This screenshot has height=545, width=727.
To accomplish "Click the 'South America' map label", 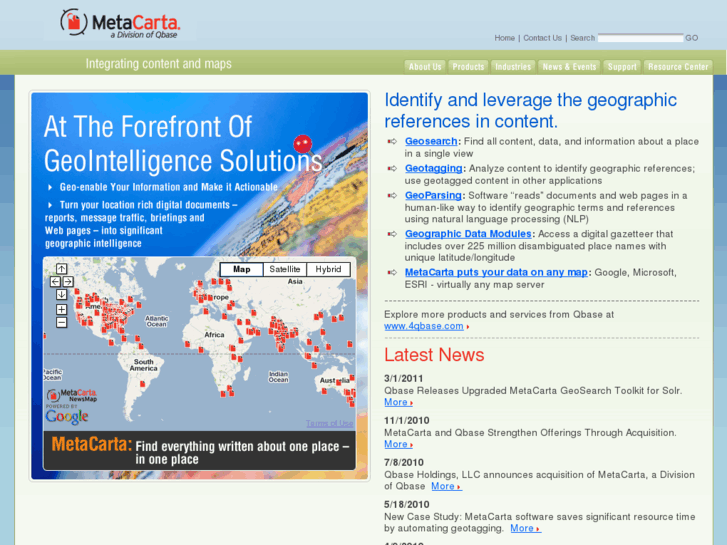I will coord(144,365).
